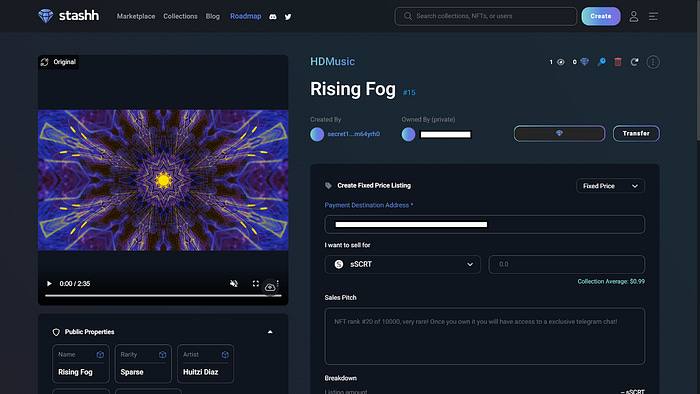Play the Rising Fog video
Screen dimensions: 700x394
[x=49, y=284]
